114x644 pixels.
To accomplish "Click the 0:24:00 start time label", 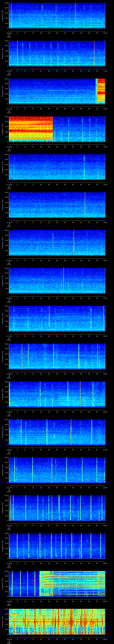I will [x=9, y=601].
